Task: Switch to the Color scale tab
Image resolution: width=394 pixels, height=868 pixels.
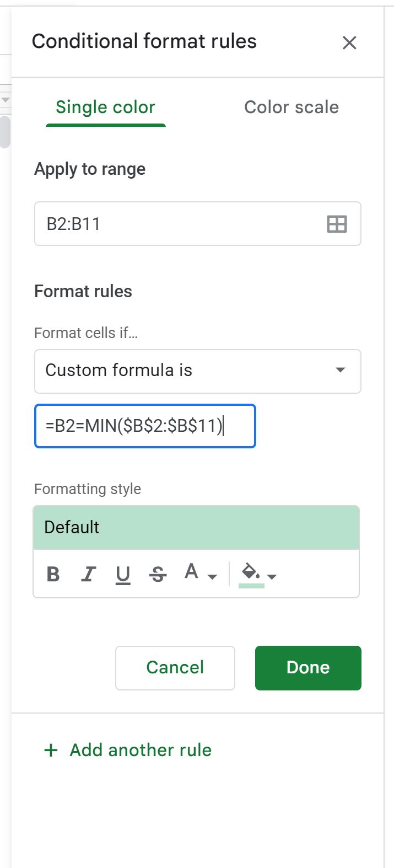Action: click(291, 107)
